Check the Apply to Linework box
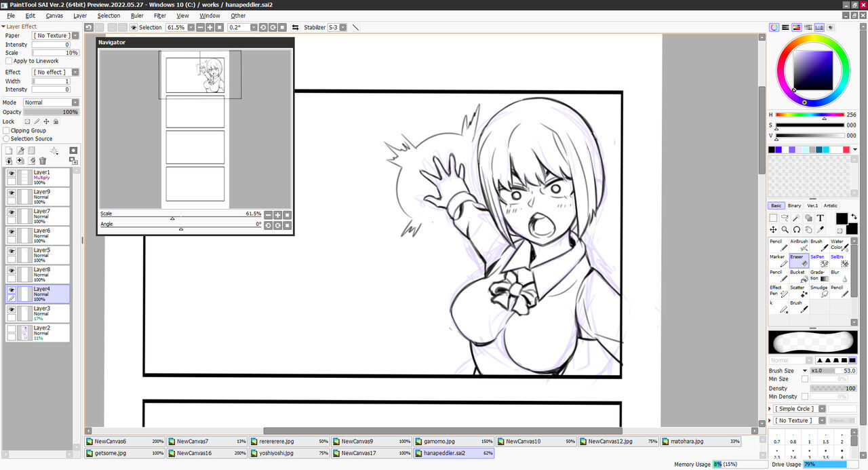The height and width of the screenshot is (470, 868). tap(9, 61)
